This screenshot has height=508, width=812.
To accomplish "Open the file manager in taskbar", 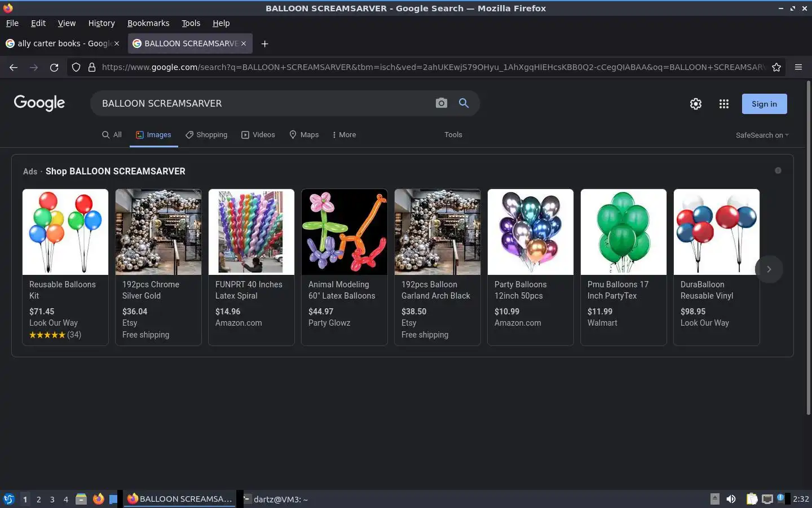I will pyautogui.click(x=81, y=499).
